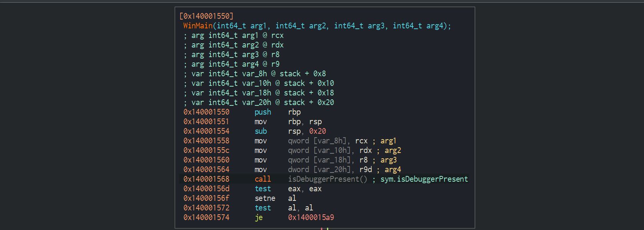Image resolution: width=644 pixels, height=230 pixels.
Task: Click the var_10h stack variable declaration
Action: tap(259, 83)
